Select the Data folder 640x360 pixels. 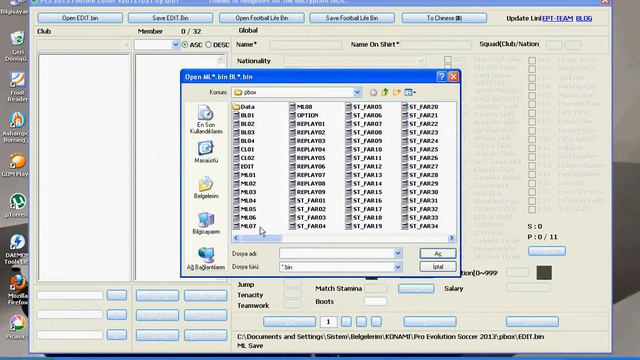click(x=244, y=107)
